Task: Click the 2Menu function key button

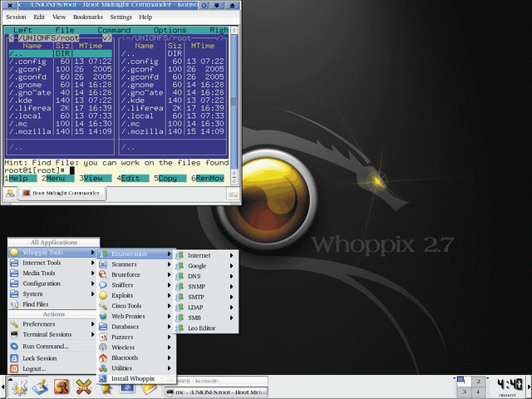Action: pyautogui.click(x=57, y=179)
